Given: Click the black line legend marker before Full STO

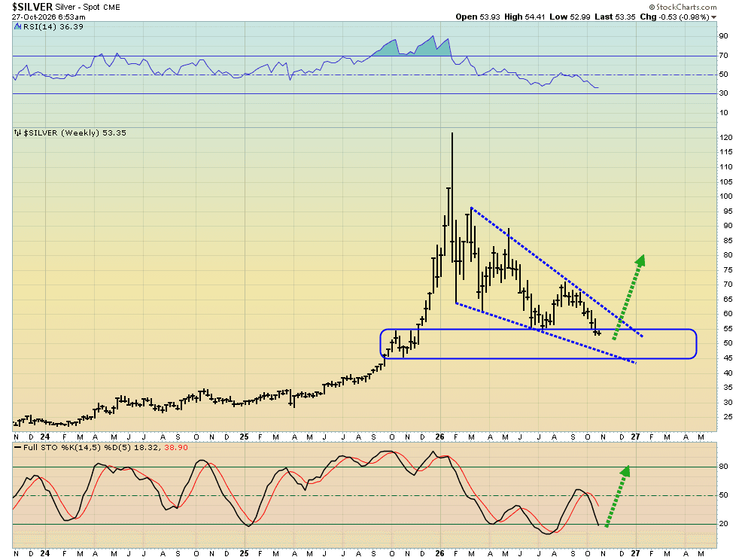Looking at the screenshot, I should coord(17,447).
